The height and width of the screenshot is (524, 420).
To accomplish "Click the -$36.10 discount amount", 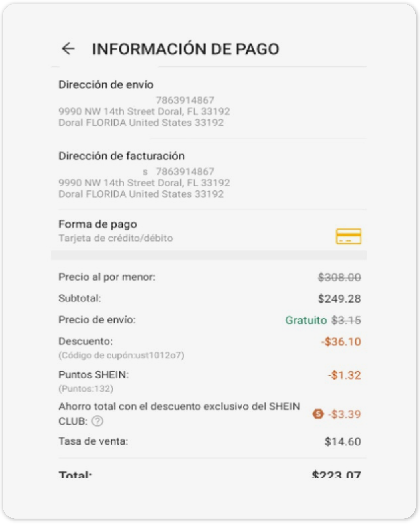I will point(341,342).
